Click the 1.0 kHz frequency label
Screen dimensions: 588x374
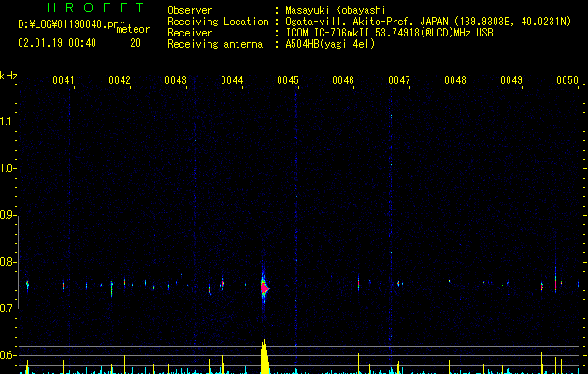click(x=7, y=168)
